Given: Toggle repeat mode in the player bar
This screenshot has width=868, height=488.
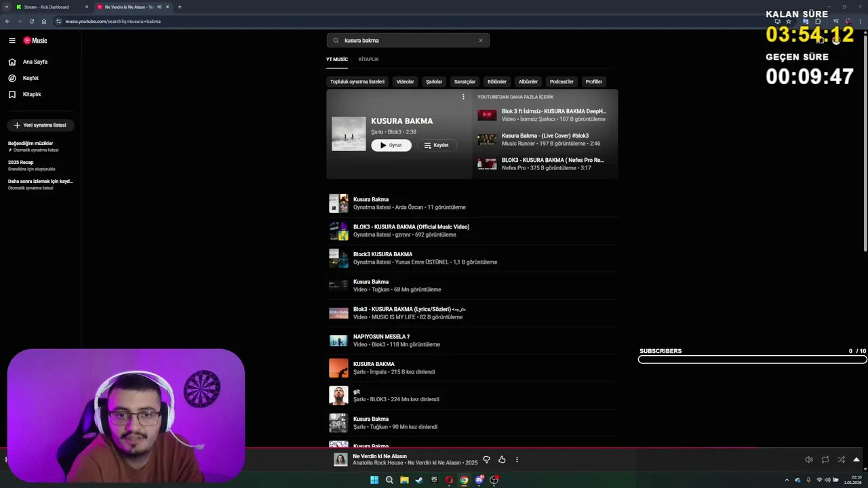Looking at the screenshot, I should point(825,460).
